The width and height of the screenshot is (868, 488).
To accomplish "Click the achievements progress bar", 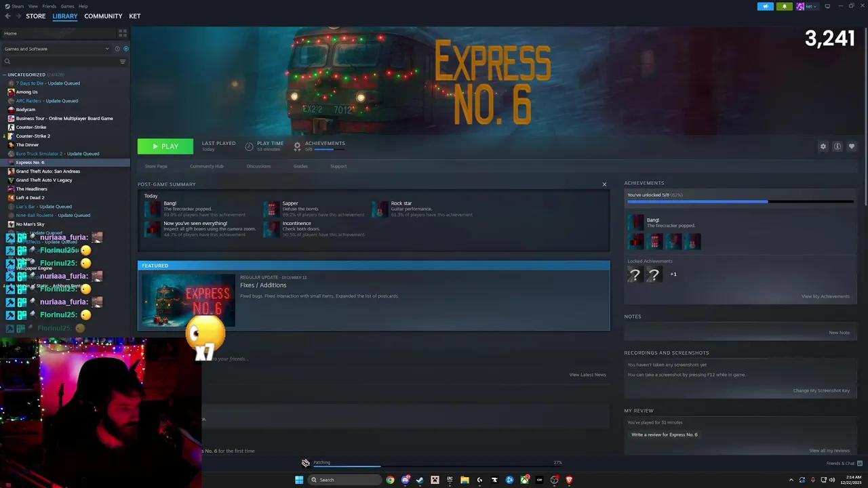I will click(741, 201).
